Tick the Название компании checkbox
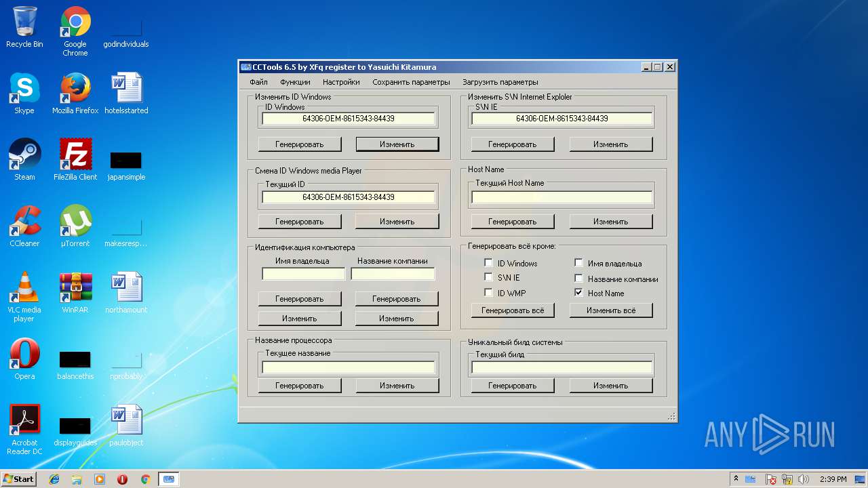868x488 pixels. point(578,279)
